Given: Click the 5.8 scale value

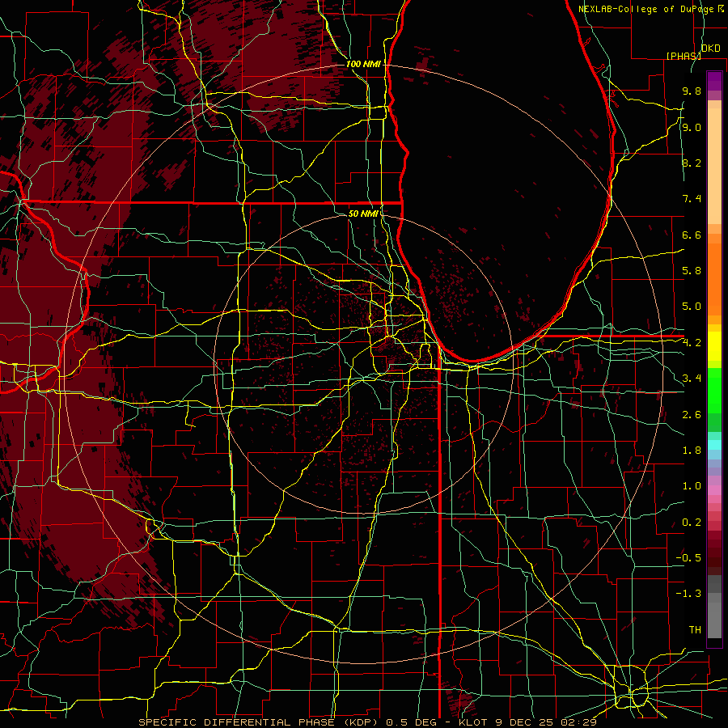Looking at the screenshot, I should (x=692, y=271).
